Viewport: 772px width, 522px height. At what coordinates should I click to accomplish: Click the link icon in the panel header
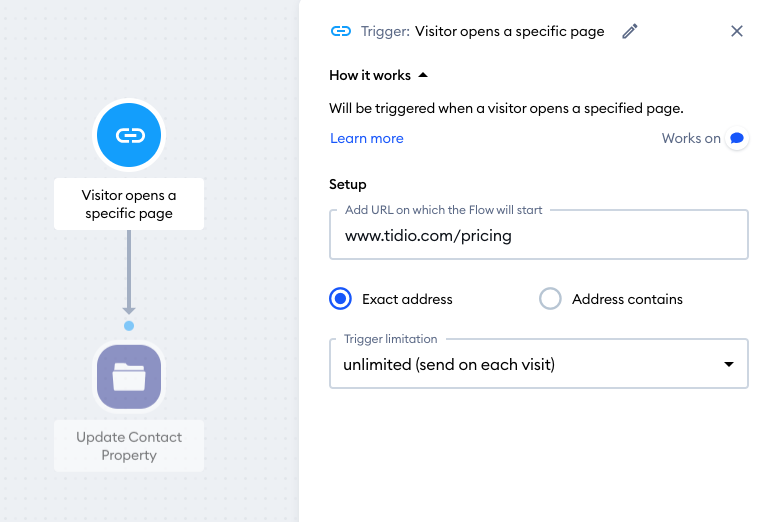341,31
